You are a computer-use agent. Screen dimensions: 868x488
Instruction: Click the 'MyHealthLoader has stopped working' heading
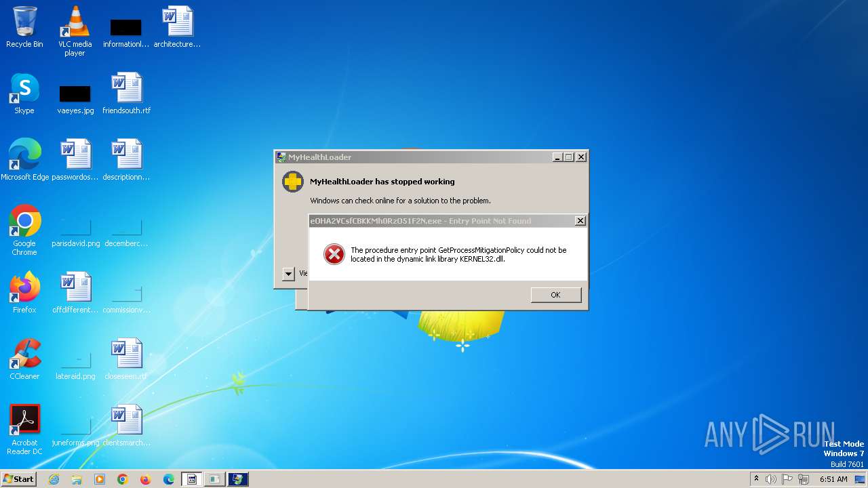[382, 182]
